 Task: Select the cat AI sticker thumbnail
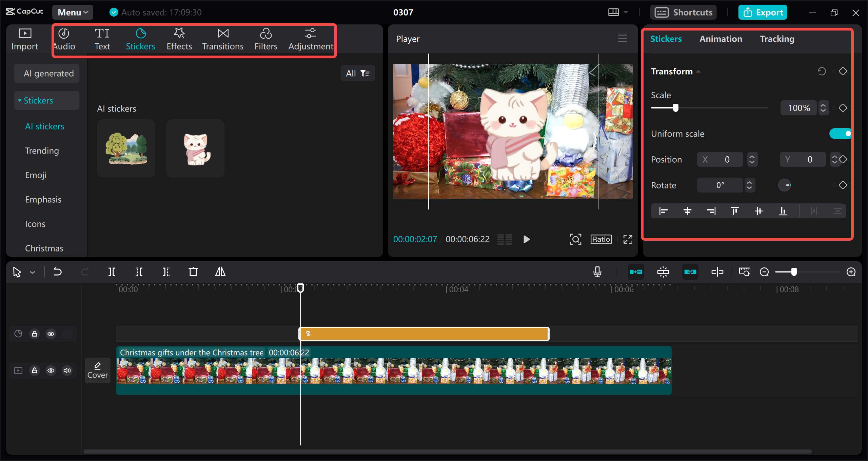click(195, 148)
